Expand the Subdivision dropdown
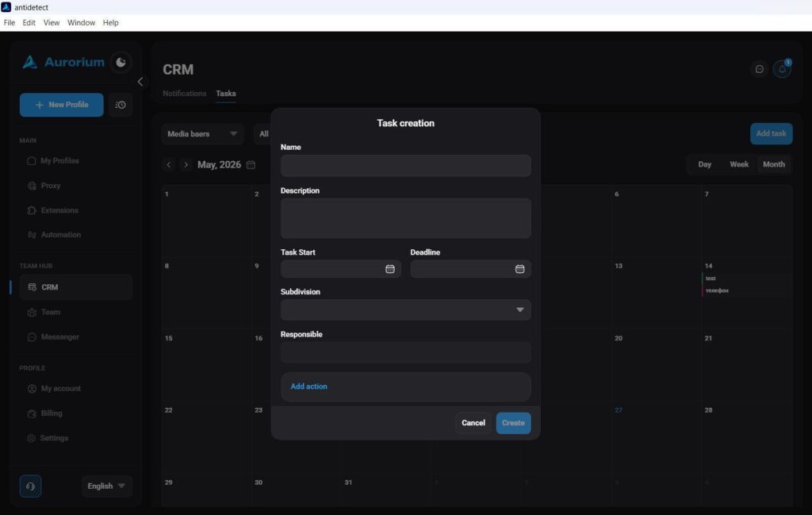The image size is (812, 515). pyautogui.click(x=405, y=309)
